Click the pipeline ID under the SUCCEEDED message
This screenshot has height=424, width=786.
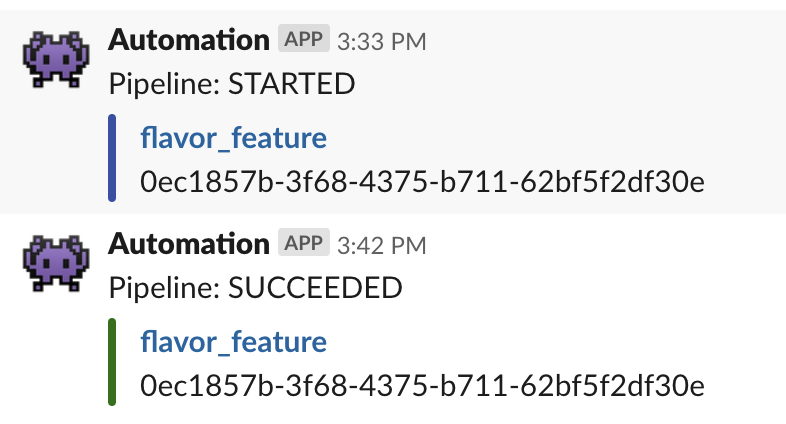click(423, 385)
